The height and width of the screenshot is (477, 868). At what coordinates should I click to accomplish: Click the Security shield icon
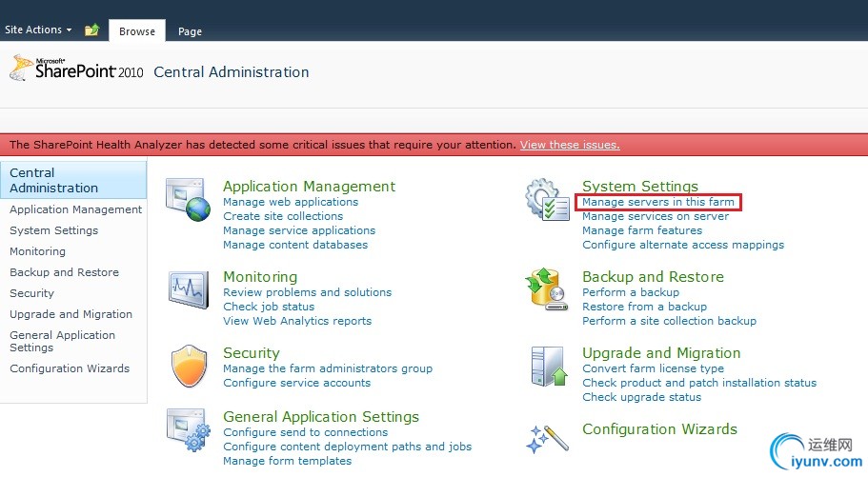[189, 366]
